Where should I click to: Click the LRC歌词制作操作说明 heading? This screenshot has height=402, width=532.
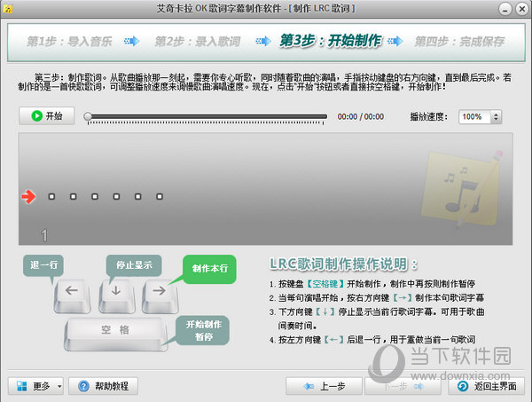coord(343,264)
